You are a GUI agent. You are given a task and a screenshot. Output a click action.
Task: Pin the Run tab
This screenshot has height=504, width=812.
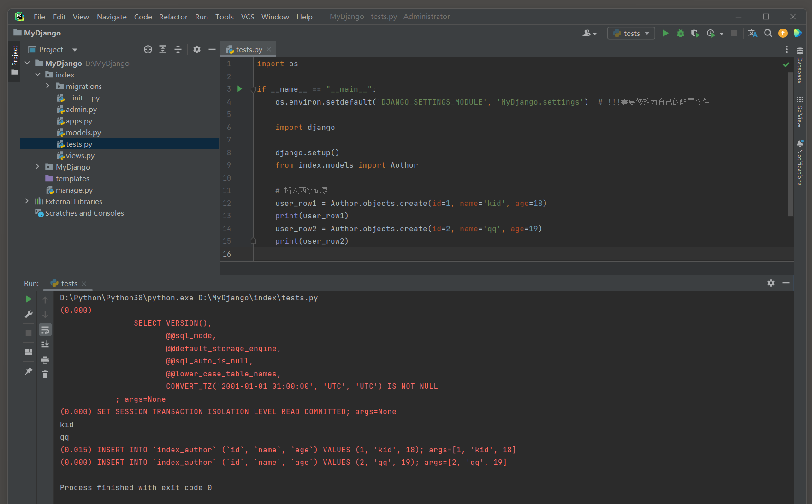click(29, 371)
